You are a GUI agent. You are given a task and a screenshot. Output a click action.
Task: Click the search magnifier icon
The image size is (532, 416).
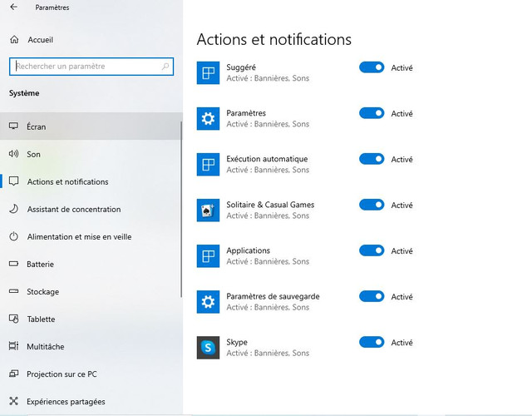point(165,67)
